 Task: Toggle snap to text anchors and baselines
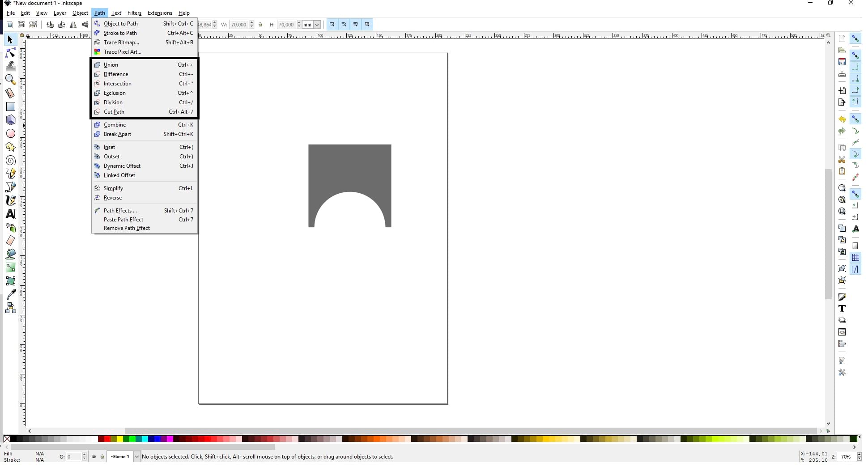click(x=855, y=229)
